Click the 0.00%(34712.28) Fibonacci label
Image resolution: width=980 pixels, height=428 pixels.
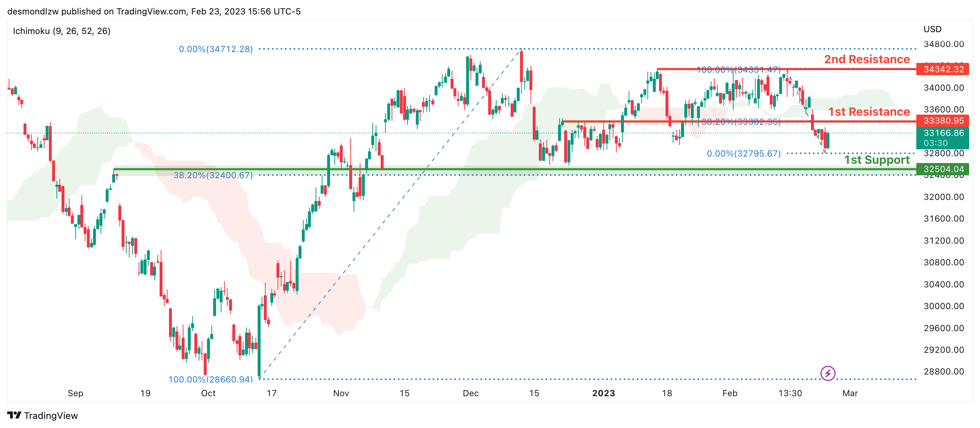point(216,49)
